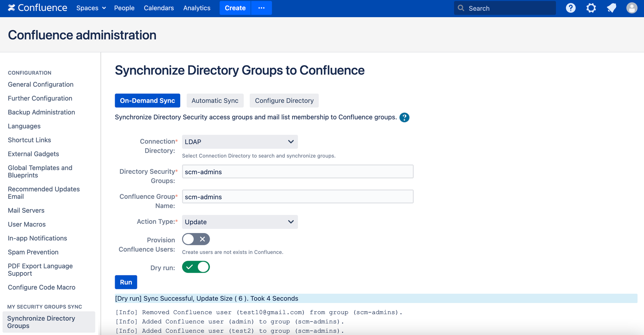
Task: Toggle Provision Confluence Users switch
Action: point(196,239)
